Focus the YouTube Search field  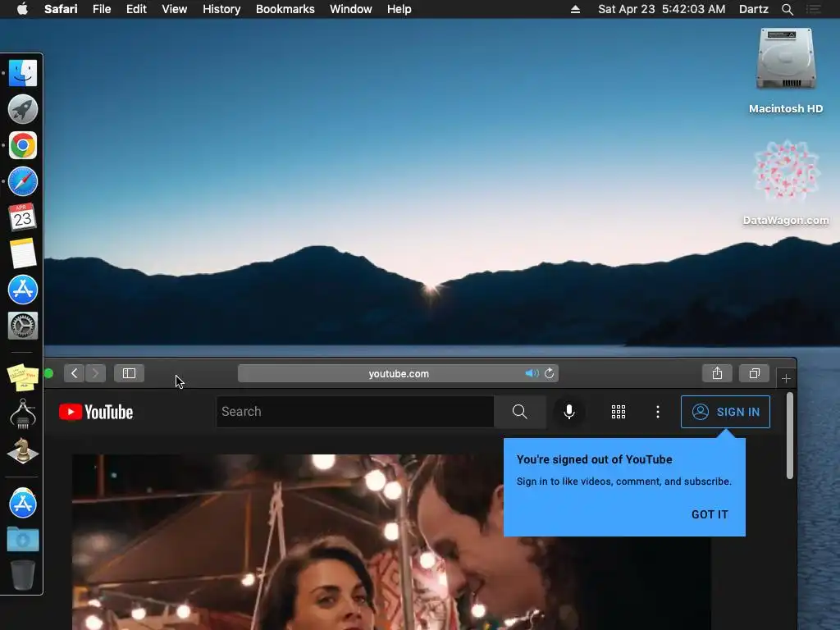tap(354, 412)
